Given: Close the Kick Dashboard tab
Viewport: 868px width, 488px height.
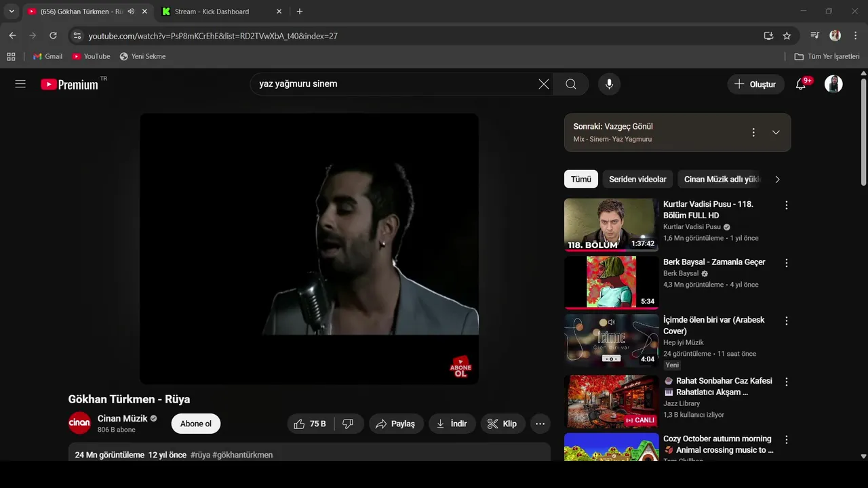Looking at the screenshot, I should 279,12.
